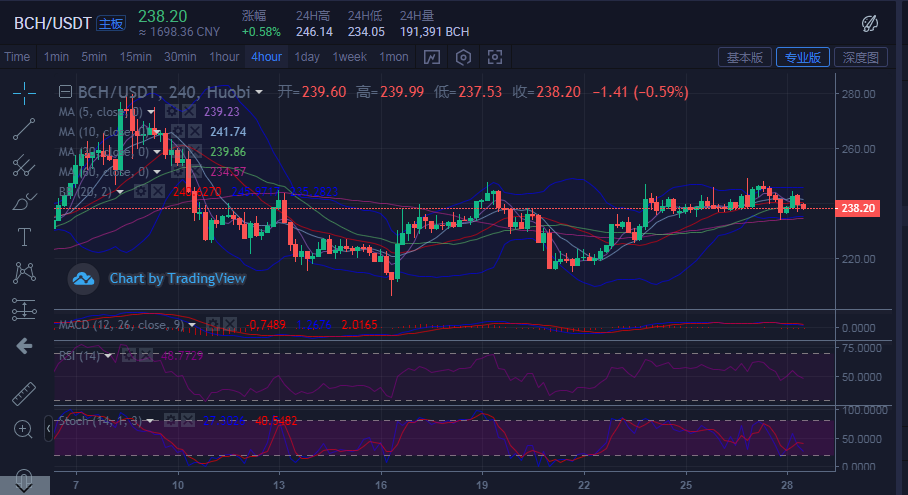Select the ruler measure tool
The width and height of the screenshot is (908, 495).
pyautogui.click(x=24, y=394)
